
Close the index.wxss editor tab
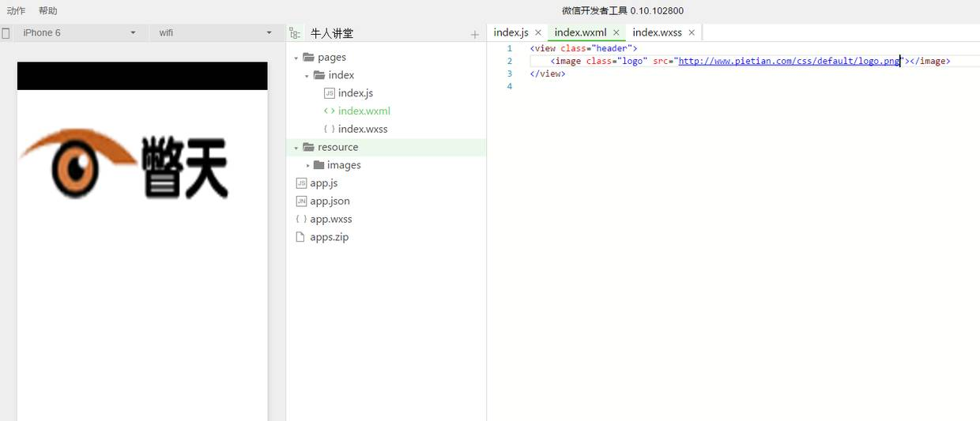coord(692,33)
